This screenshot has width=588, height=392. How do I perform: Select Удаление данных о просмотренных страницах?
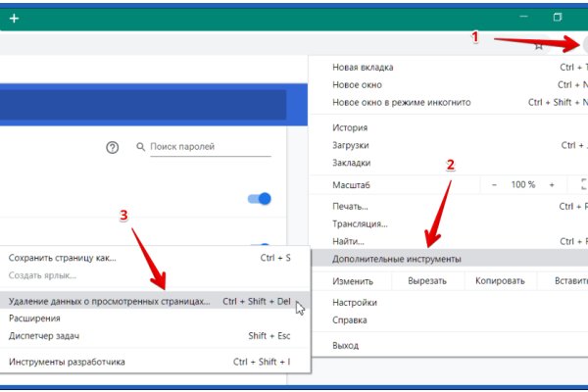tap(109, 302)
